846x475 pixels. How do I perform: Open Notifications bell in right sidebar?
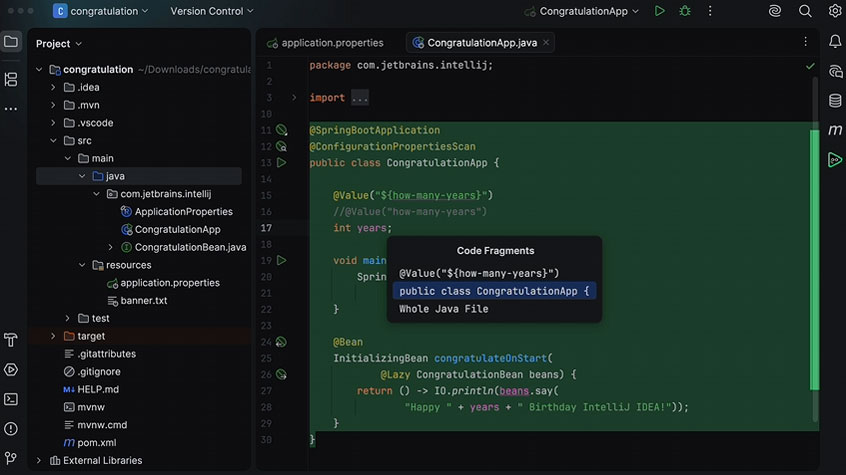click(x=835, y=43)
